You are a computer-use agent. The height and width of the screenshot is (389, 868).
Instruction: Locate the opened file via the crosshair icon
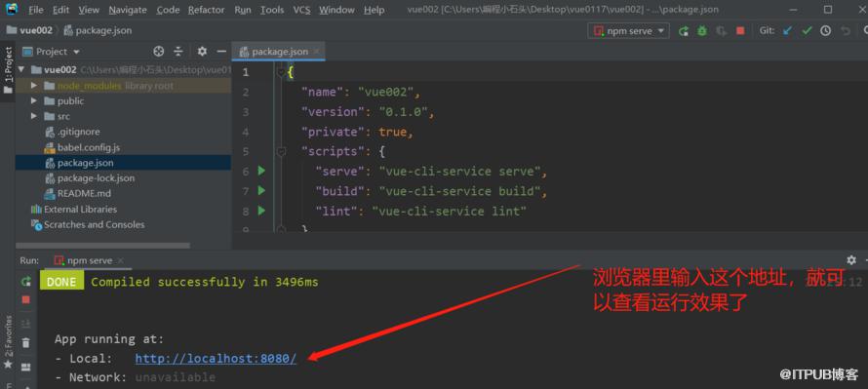159,52
